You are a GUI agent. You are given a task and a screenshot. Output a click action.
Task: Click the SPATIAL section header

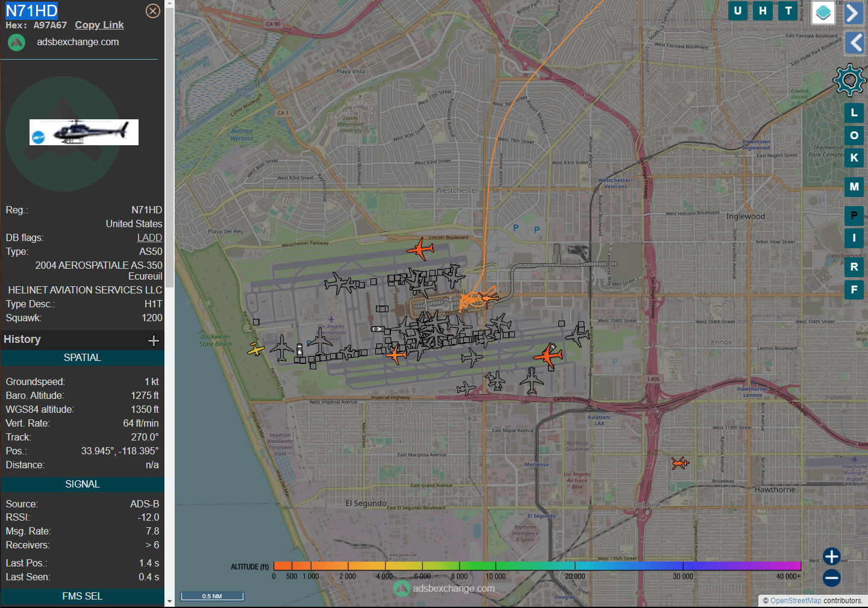(x=83, y=358)
